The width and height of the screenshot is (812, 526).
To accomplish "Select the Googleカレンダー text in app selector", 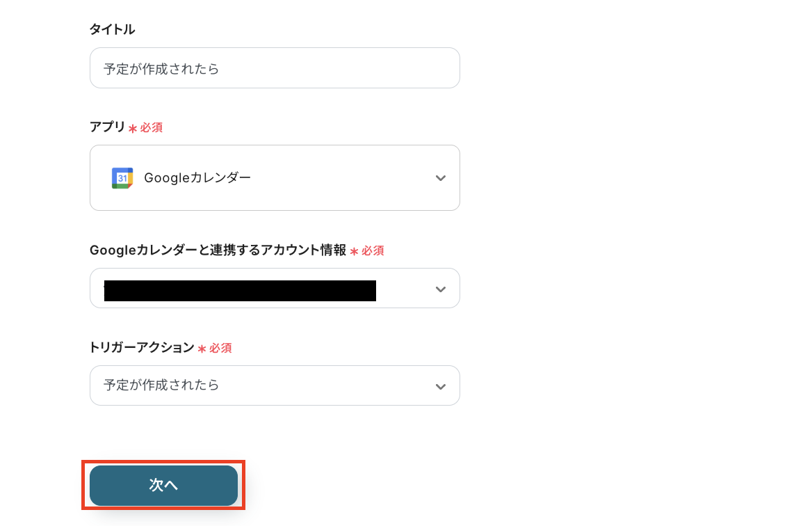I will (x=197, y=178).
